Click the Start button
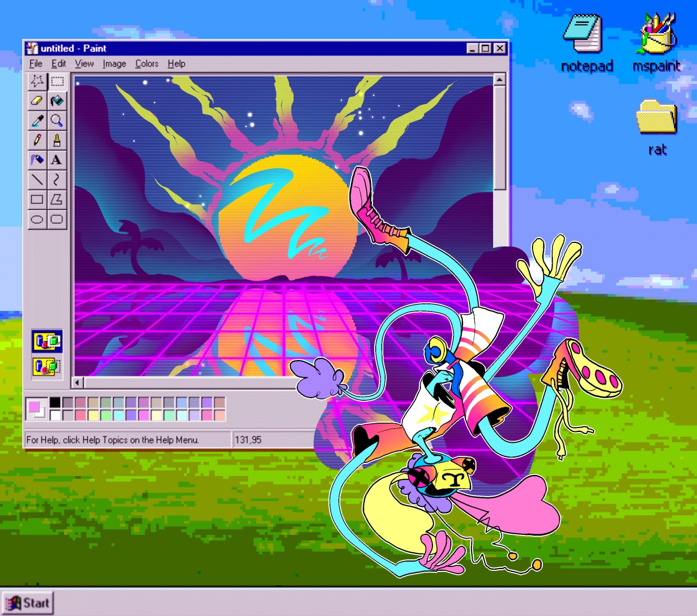697x616 pixels. click(28, 603)
